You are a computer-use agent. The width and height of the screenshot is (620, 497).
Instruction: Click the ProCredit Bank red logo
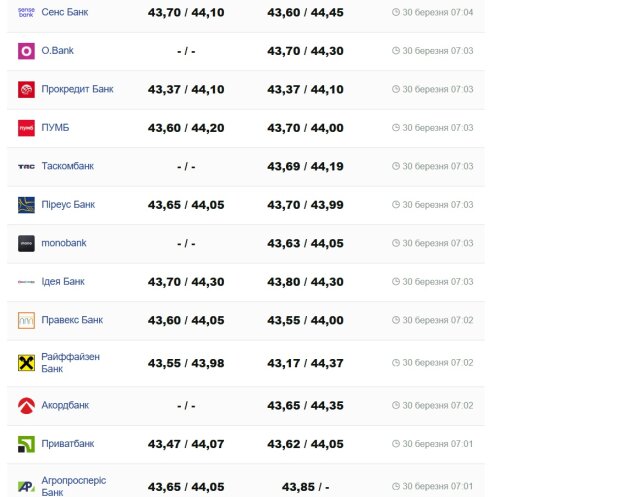click(26, 89)
